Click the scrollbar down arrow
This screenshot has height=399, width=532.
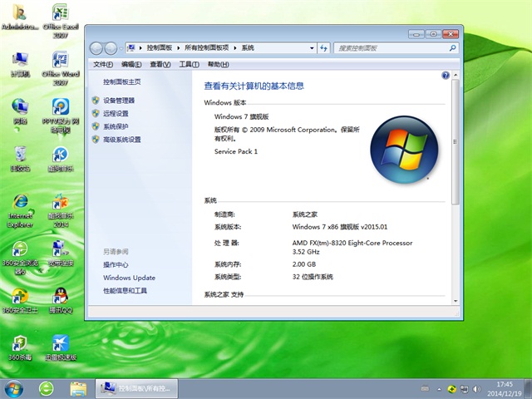(456, 301)
